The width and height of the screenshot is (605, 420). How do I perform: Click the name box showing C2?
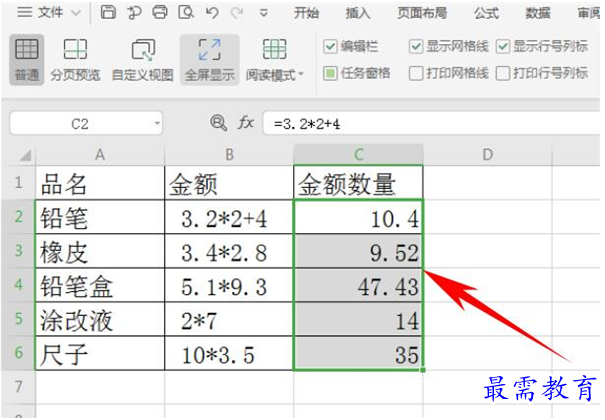pyautogui.click(x=80, y=124)
